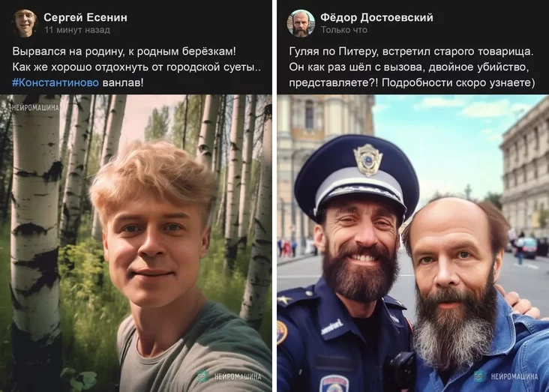Follow the #Константиново hashtag

55,82
